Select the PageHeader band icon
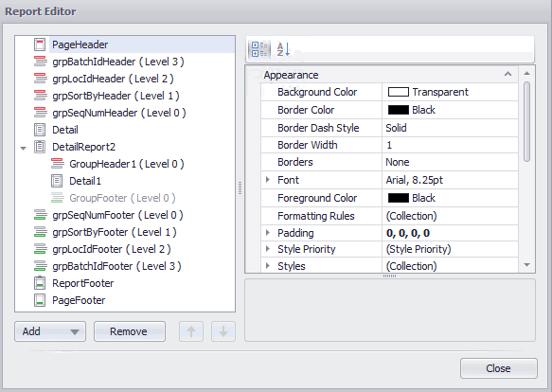This screenshot has width=552, height=392. pos(40,45)
